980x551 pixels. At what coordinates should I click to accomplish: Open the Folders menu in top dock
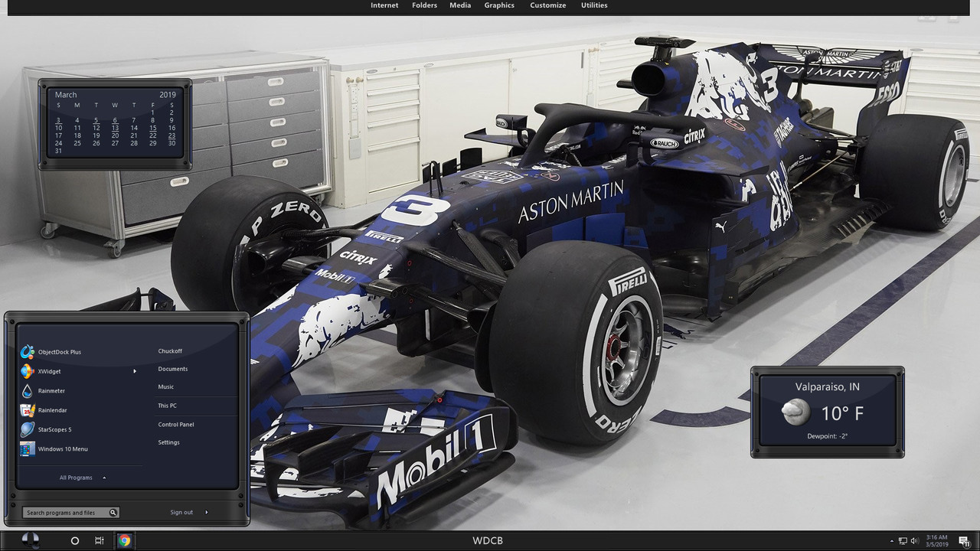425,5
